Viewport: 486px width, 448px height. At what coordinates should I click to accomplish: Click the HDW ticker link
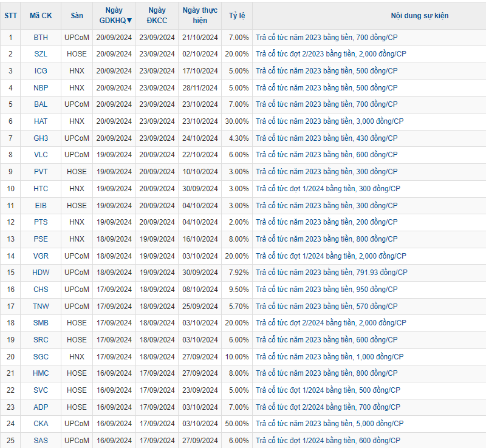41,273
